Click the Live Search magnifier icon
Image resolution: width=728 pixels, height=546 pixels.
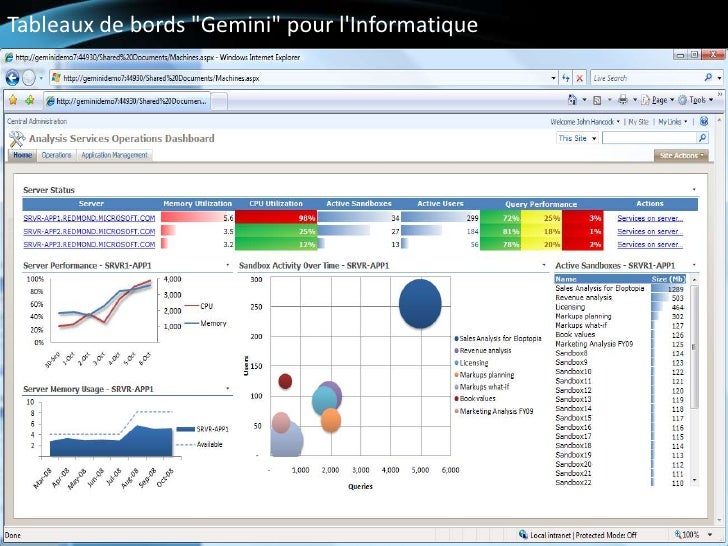pos(708,78)
